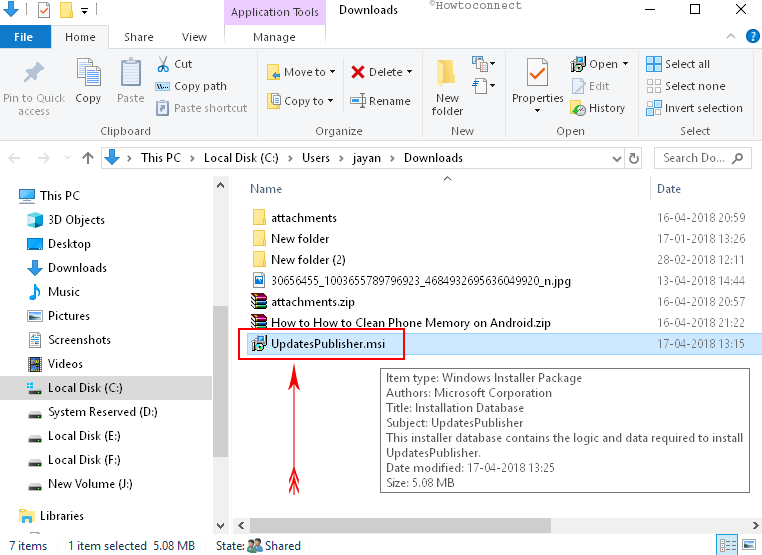Image resolution: width=762 pixels, height=555 pixels.
Task: Click the Cut scissors icon
Action: tap(163, 64)
